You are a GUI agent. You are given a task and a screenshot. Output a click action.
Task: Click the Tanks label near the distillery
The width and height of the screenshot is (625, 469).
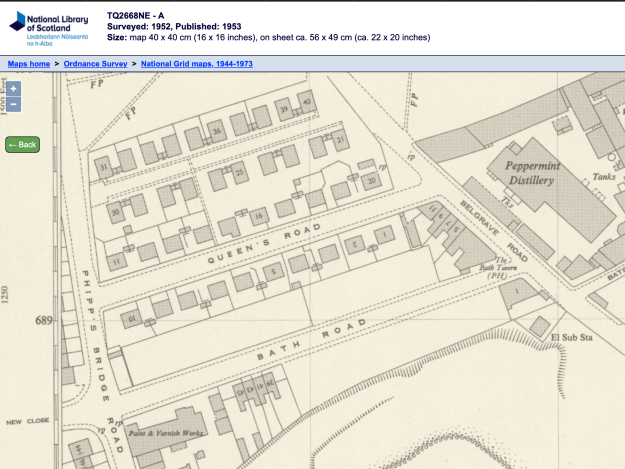(x=605, y=176)
